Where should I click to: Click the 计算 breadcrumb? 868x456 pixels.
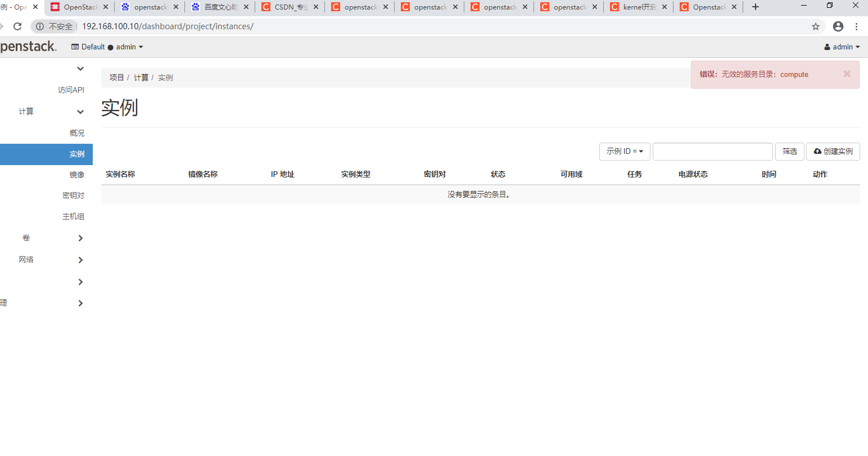coord(141,77)
